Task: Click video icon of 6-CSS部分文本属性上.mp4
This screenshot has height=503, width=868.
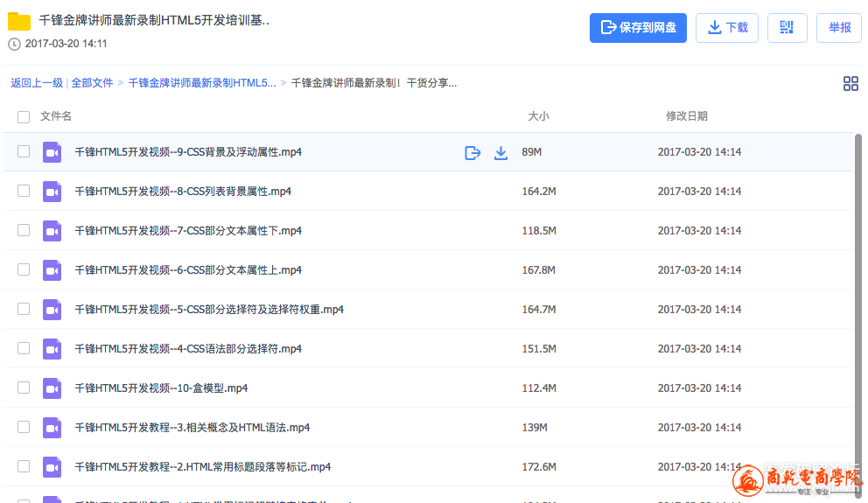Action: [x=52, y=270]
